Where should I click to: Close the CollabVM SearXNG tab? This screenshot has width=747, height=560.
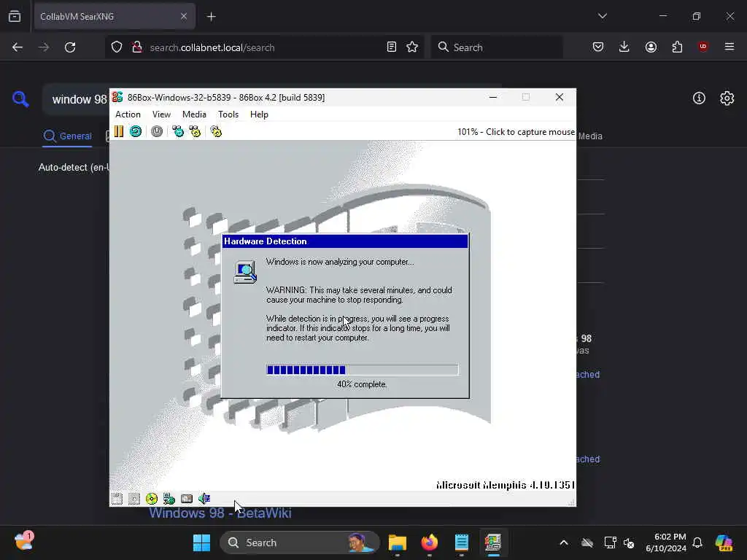(x=183, y=16)
